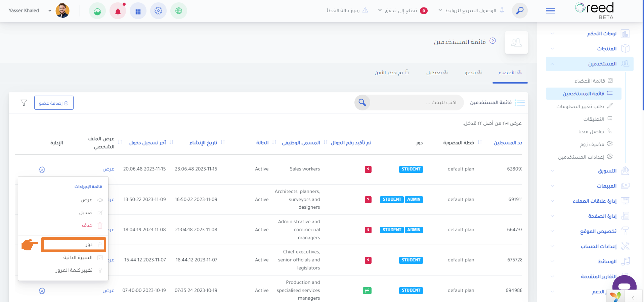644x302 pixels.
Task: Sort by الحالة column header
Action: [262, 143]
